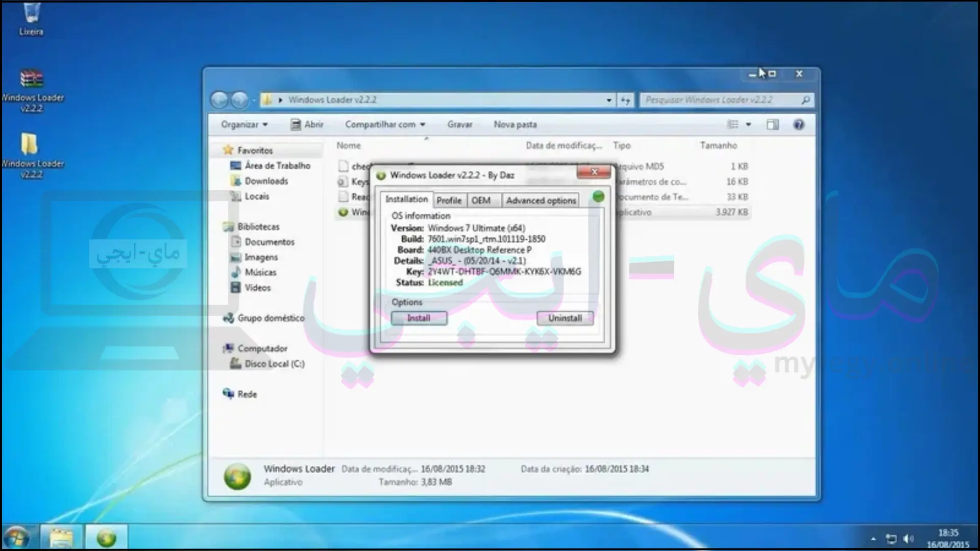Click the Windows Loader v2.2.2 address path
Image resolution: width=980 pixels, height=551 pixels.
pos(332,100)
